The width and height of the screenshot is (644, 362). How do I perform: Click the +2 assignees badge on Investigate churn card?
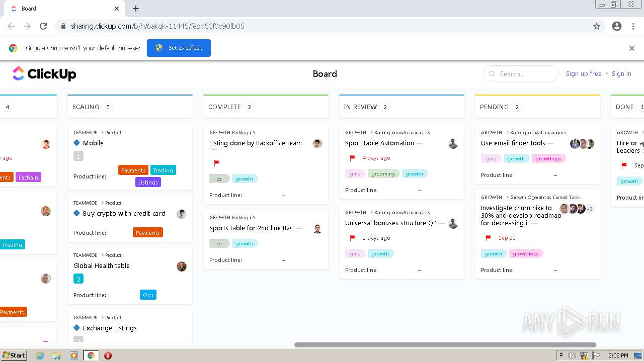[x=590, y=209]
